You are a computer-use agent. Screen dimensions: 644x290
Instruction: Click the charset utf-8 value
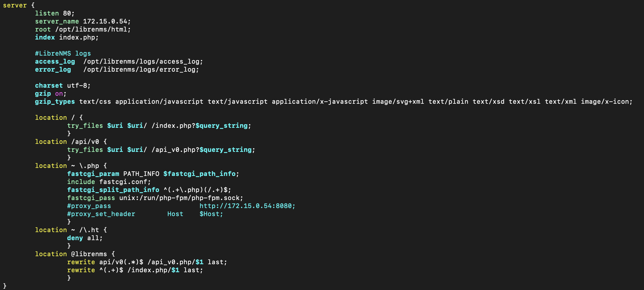77,86
